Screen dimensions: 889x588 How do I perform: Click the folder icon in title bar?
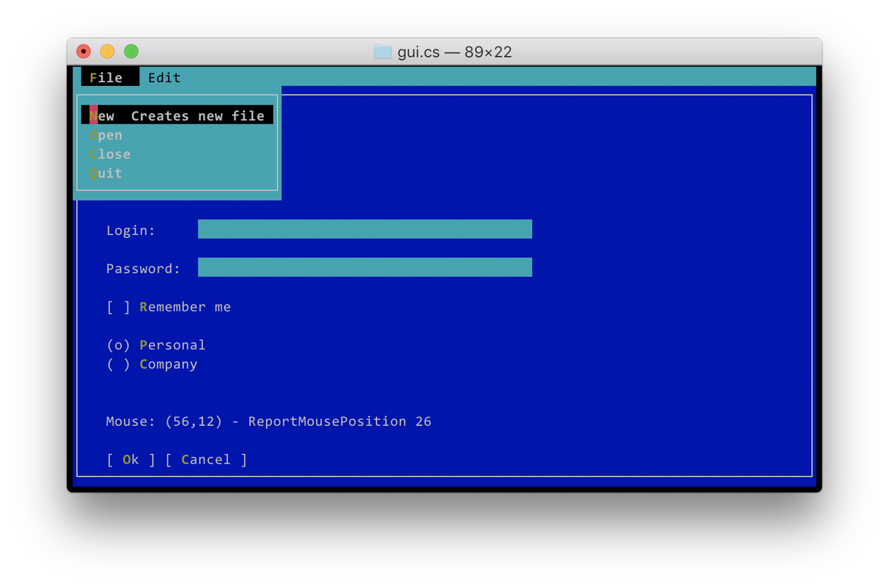pyautogui.click(x=383, y=52)
